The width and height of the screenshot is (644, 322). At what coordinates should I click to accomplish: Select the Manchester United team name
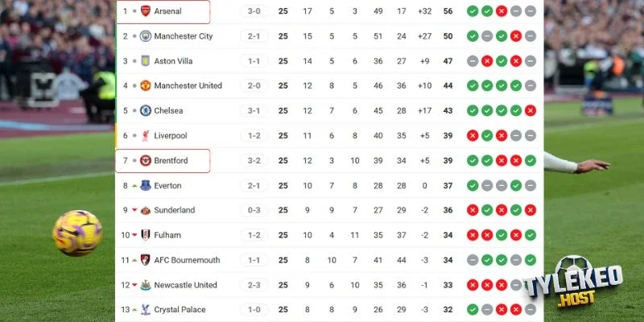coord(188,86)
